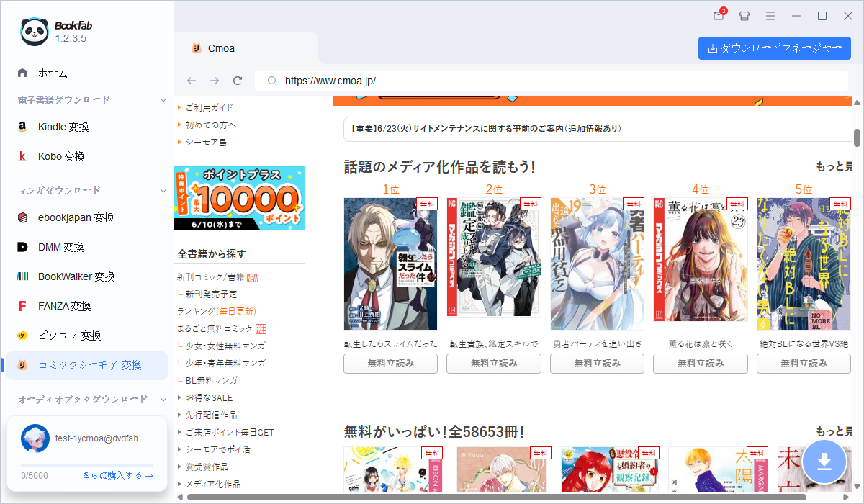This screenshot has height=504, width=864.
Task: Click 無料立読み under 勇者パーティを追い出さ
Action: click(597, 364)
